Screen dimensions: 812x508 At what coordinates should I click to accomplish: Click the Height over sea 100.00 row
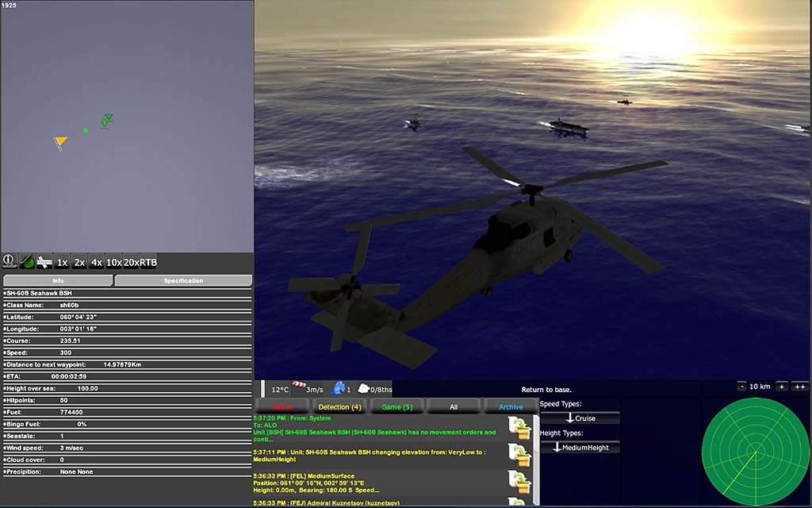(x=127, y=388)
